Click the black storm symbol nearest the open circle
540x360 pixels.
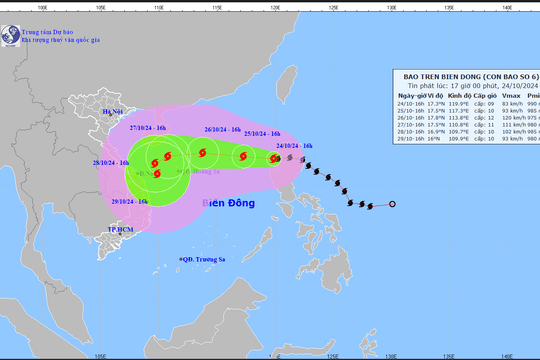click(x=370, y=206)
